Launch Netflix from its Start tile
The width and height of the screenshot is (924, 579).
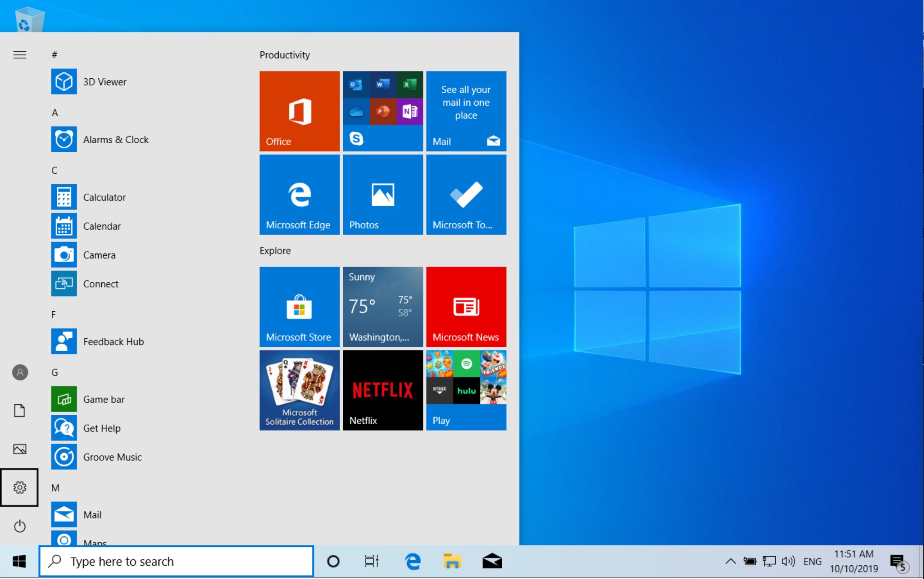383,390
